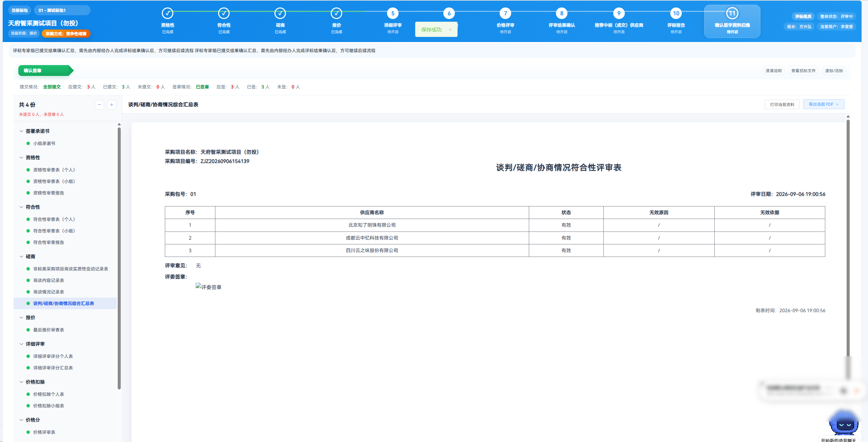This screenshot has height=442, width=868.
Task: Select 价格扣除个人表
Action: click(x=49, y=394)
